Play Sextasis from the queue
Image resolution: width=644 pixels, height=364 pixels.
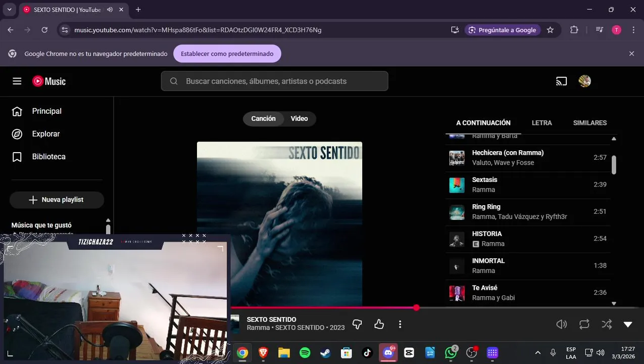click(528, 185)
